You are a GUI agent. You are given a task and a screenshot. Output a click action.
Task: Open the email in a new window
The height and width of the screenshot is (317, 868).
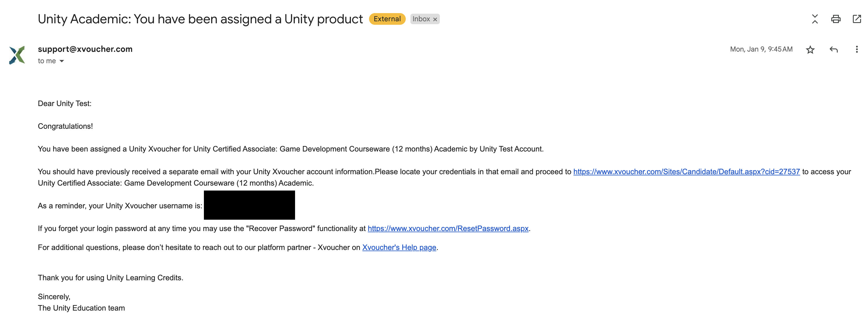point(856,19)
